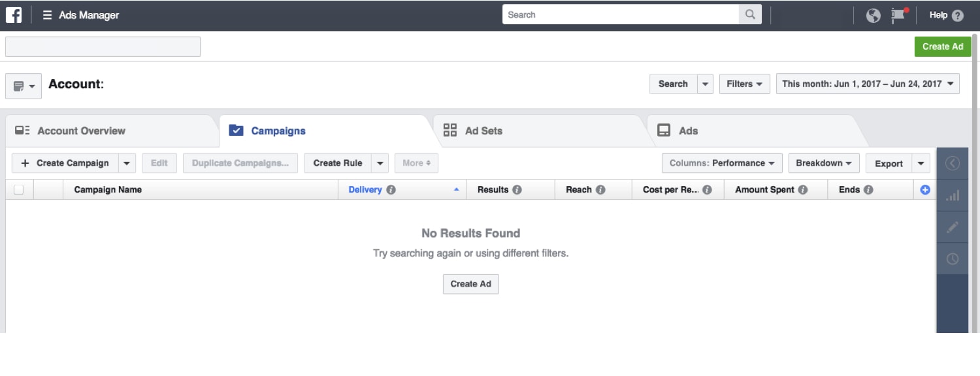Open the date range picker for This month
The image size is (980, 376).
point(867,84)
